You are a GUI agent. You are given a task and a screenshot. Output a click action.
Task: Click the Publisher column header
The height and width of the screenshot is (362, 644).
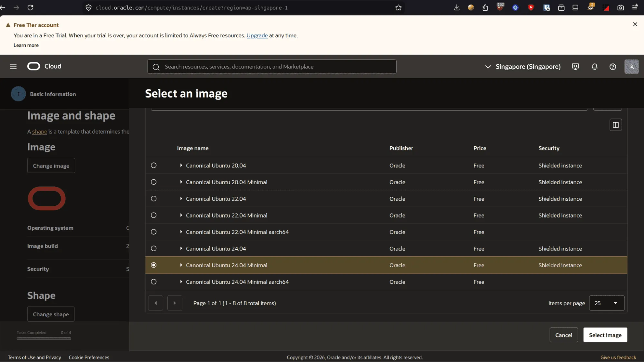point(401,148)
